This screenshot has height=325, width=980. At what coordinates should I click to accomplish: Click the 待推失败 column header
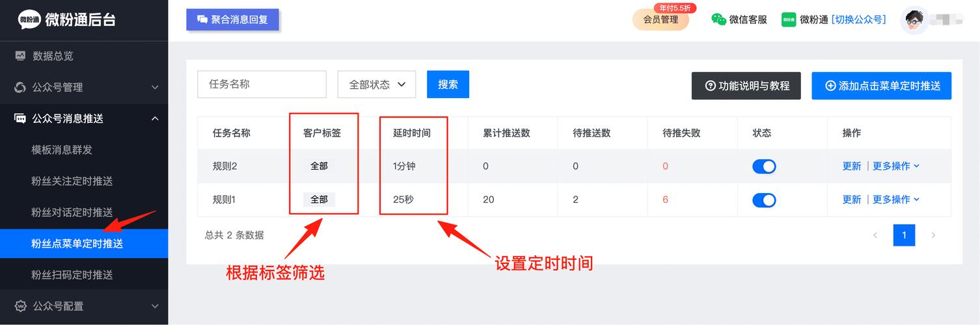coord(681,133)
